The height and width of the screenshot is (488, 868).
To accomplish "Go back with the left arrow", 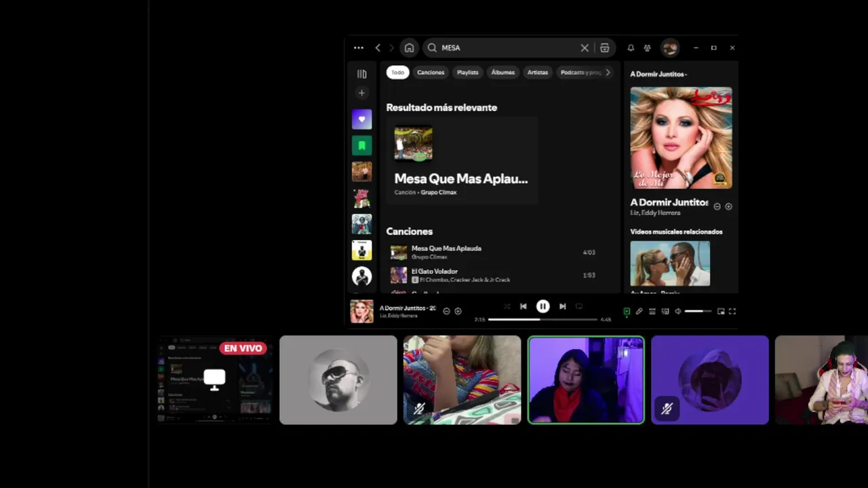I will [378, 48].
